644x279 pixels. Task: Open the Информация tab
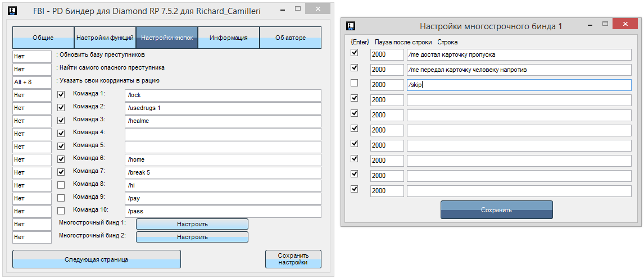coord(228,38)
